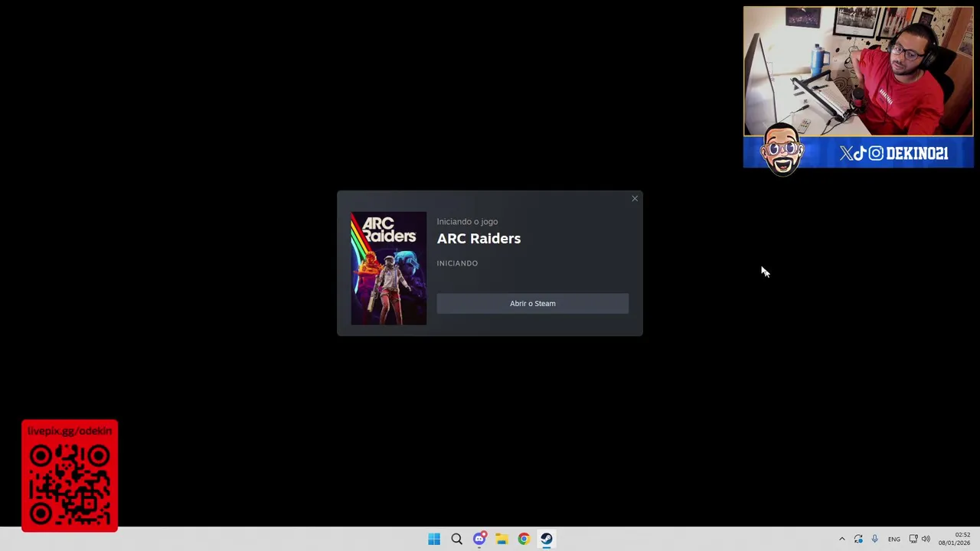Open ENG language input switcher
The height and width of the screenshot is (551, 980).
click(x=893, y=540)
